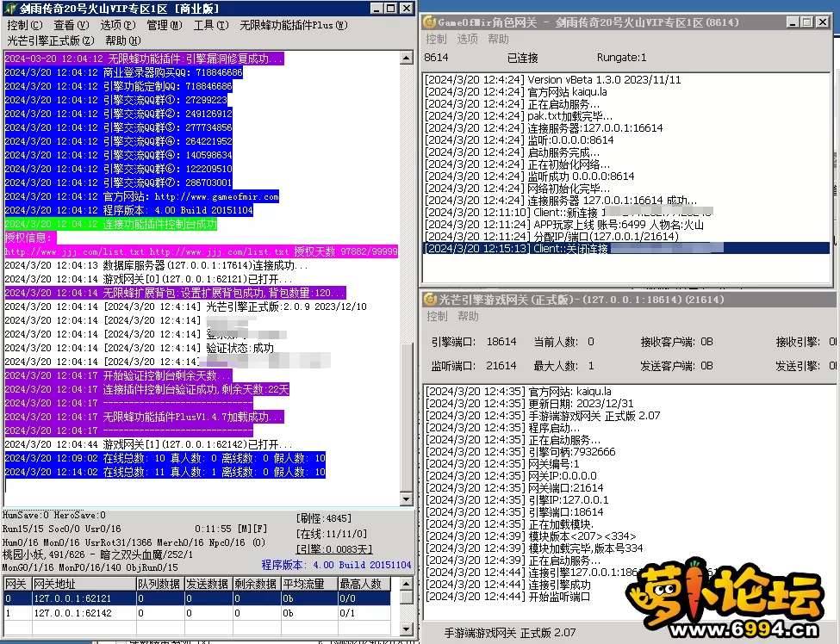
Task: Open the 选项(P) menu in main engine window
Action: coord(118,25)
